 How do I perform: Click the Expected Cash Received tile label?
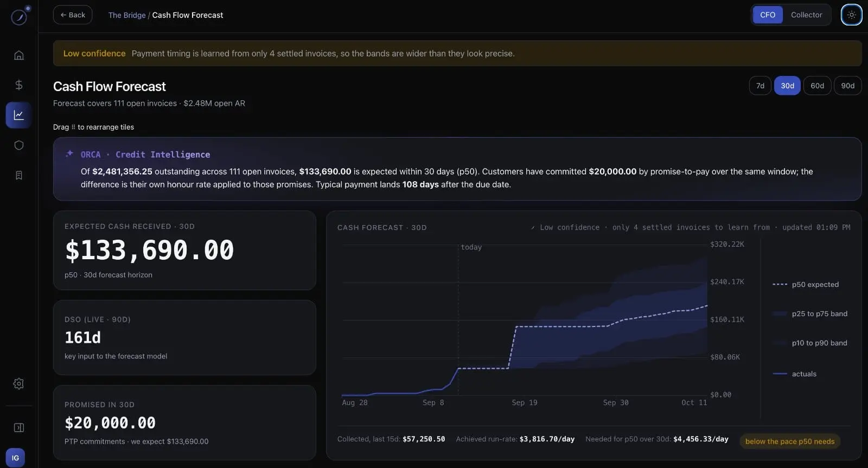point(129,226)
